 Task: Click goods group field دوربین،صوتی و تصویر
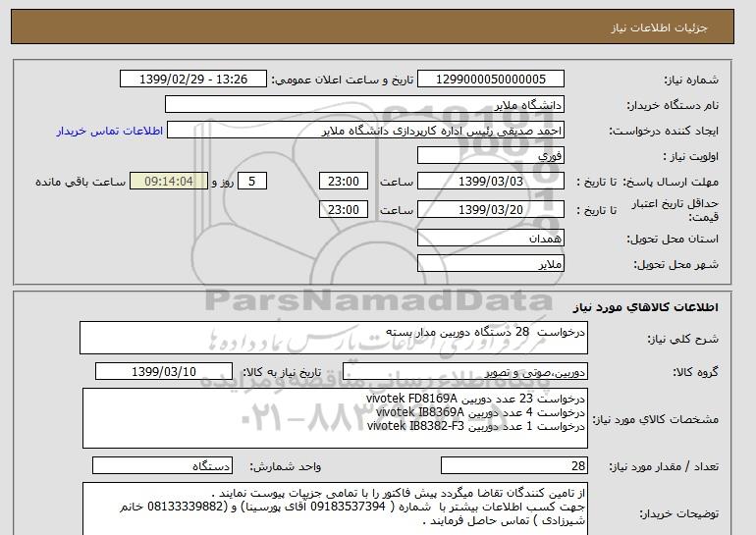click(x=465, y=372)
